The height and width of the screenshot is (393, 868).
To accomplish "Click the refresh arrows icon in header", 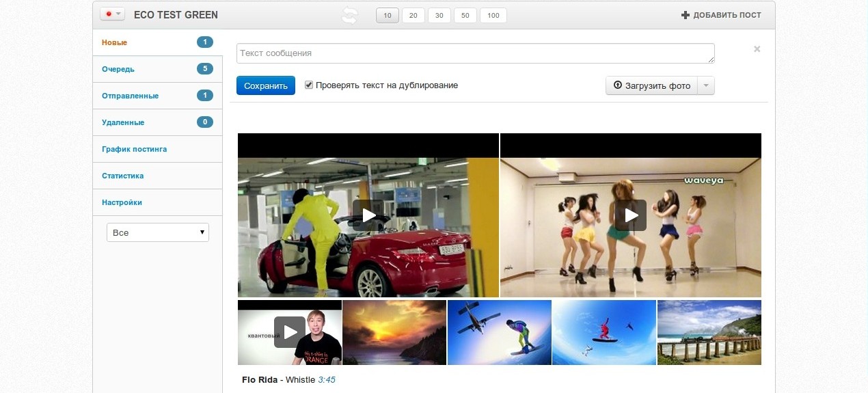I will [x=349, y=16].
